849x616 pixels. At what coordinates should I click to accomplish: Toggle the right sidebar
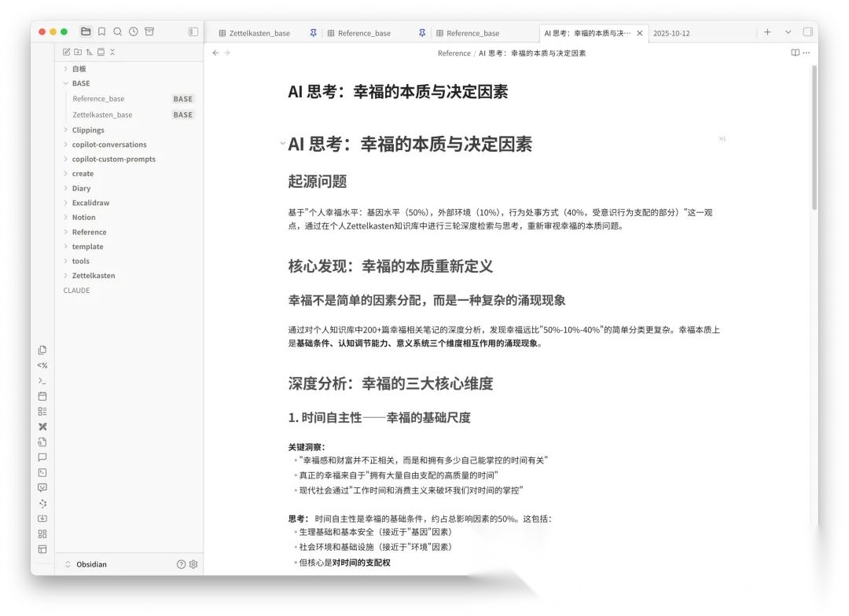808,32
